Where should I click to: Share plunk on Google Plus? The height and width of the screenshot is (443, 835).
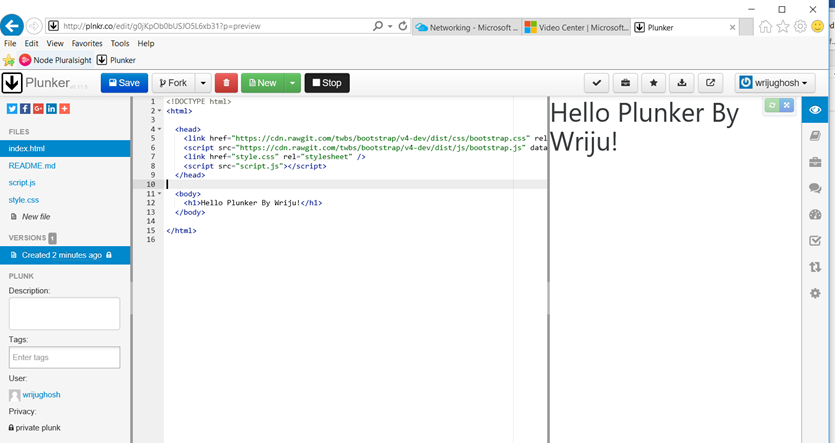point(38,109)
